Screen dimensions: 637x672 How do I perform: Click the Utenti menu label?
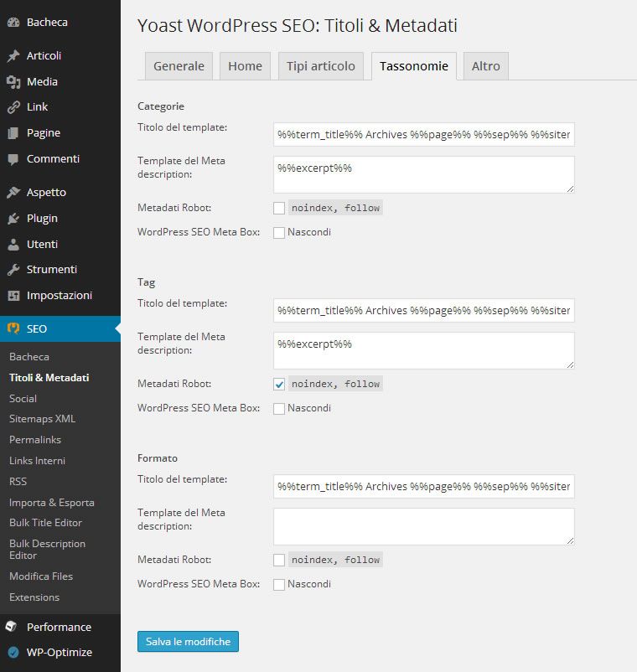point(42,245)
